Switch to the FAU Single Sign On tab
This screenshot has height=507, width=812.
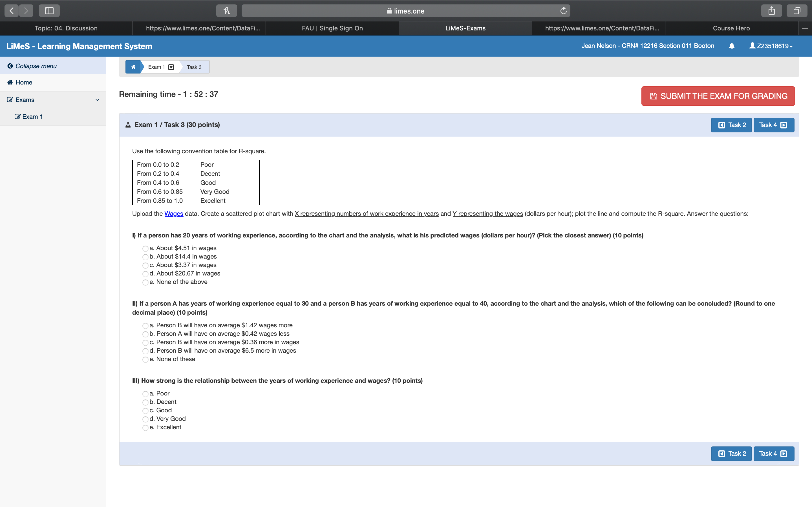coord(332,28)
